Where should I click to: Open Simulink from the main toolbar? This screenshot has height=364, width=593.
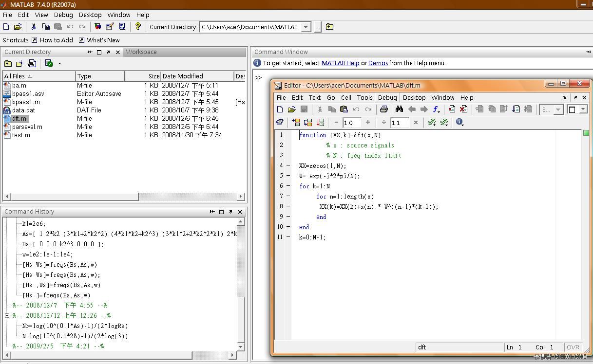click(x=98, y=27)
